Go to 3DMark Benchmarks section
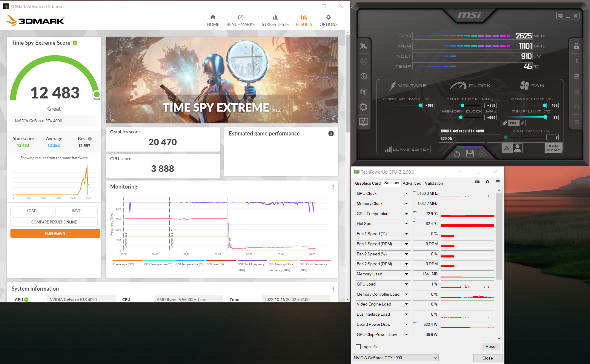Viewport: 590px width, 364px height. click(240, 20)
